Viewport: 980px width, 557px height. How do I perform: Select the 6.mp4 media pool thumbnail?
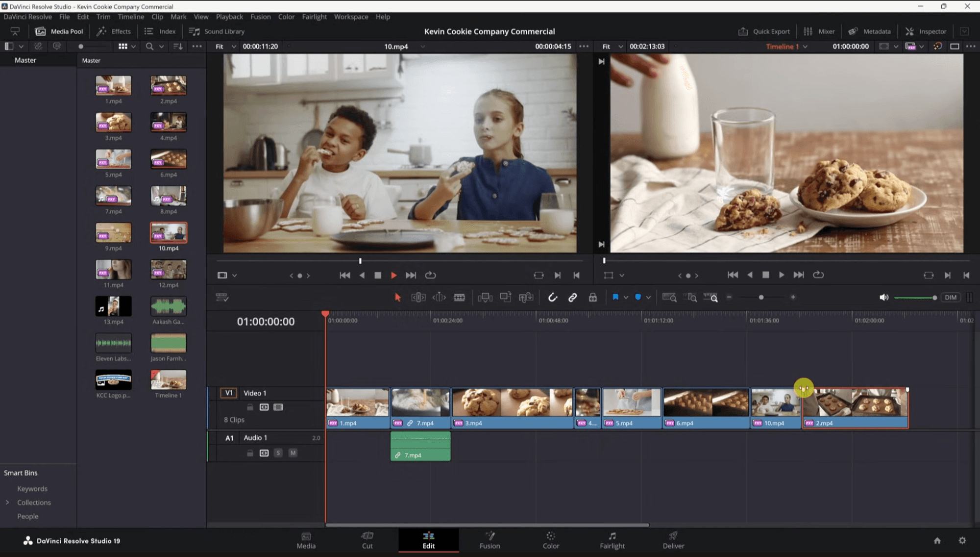pyautogui.click(x=169, y=159)
